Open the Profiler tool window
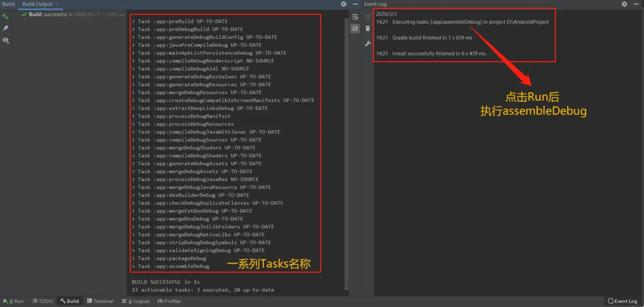 point(169,301)
